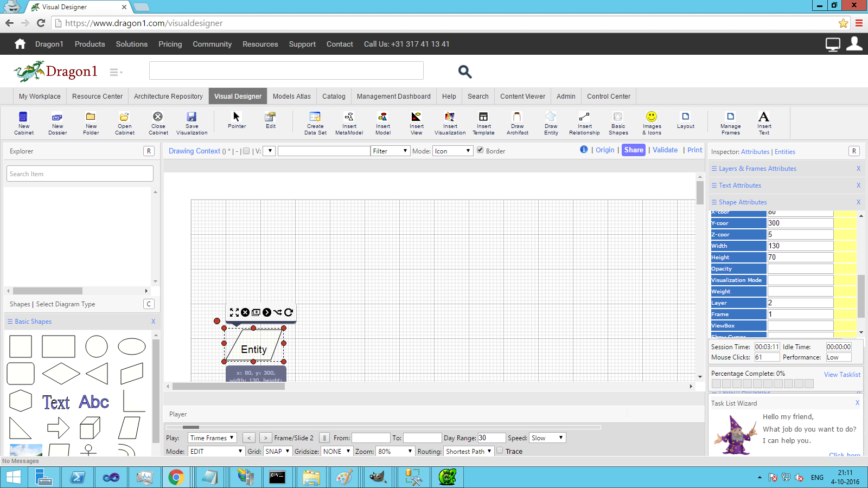Open the Filter dropdown

coord(390,151)
